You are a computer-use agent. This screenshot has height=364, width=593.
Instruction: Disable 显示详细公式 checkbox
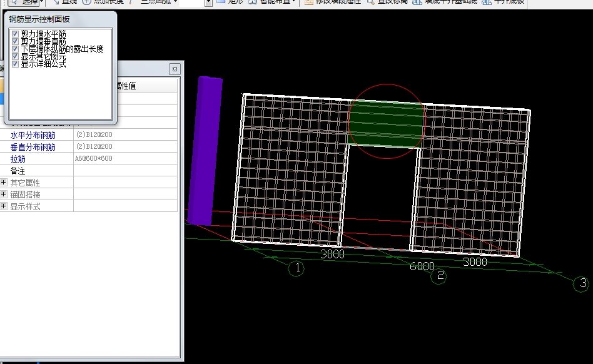coord(15,64)
